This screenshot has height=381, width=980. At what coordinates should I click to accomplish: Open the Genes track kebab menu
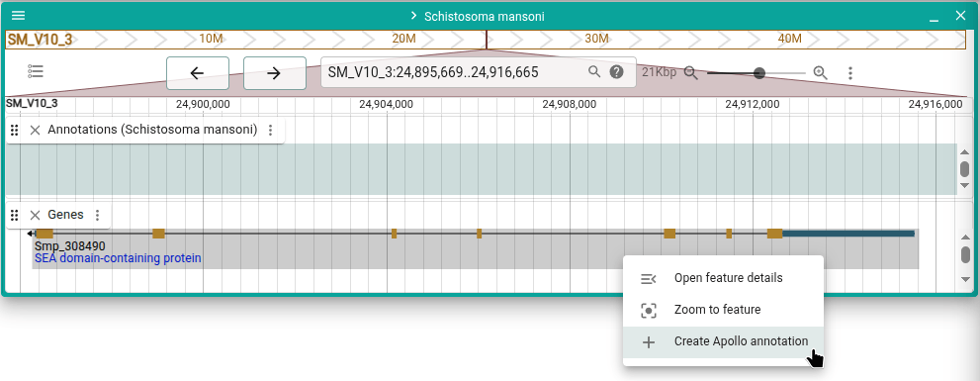click(97, 215)
